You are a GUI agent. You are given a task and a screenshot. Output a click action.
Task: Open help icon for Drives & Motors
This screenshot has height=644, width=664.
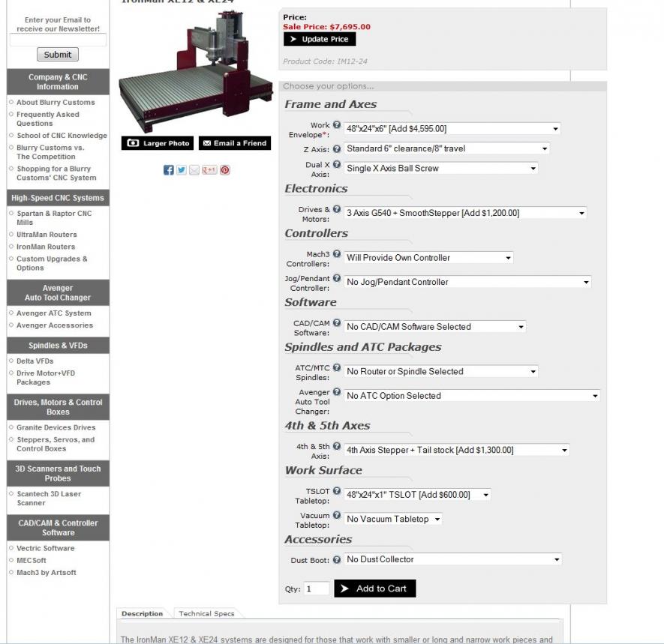tap(337, 210)
